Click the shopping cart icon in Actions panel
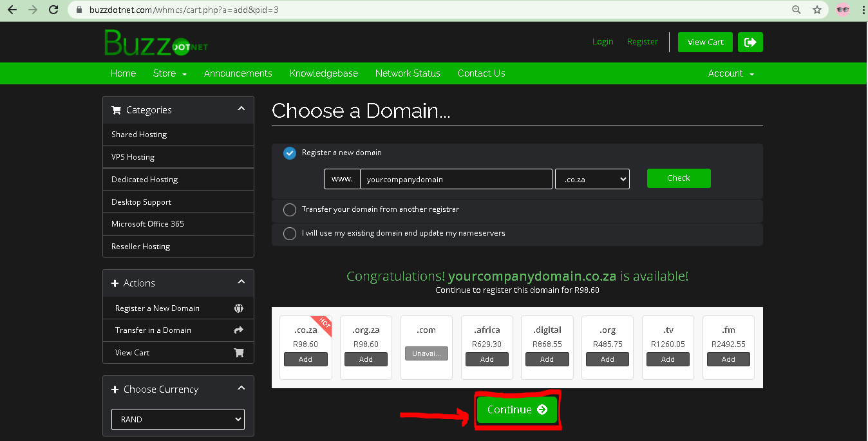 (239, 353)
